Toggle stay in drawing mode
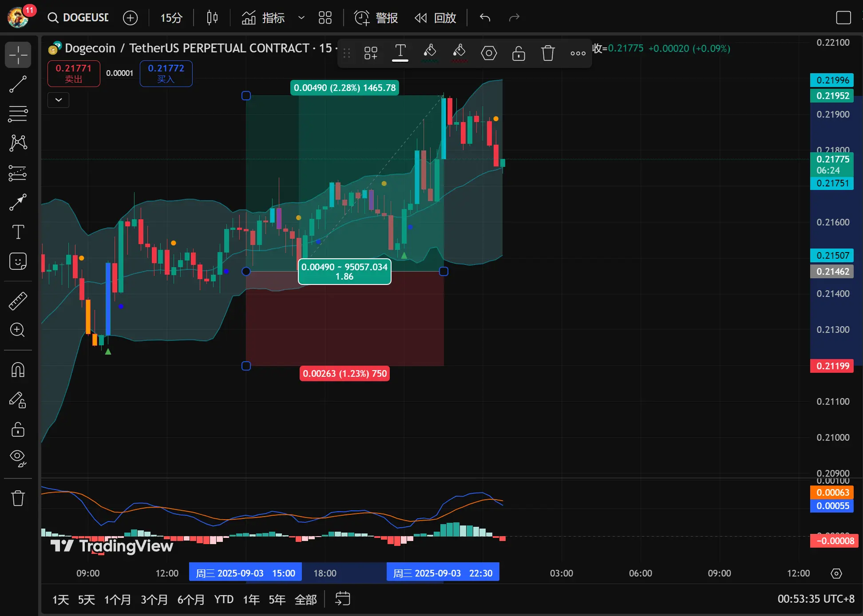The height and width of the screenshot is (616, 863). point(18,400)
